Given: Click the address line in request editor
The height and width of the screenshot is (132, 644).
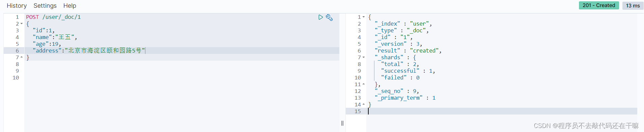Looking at the screenshot, I should 182,51.
